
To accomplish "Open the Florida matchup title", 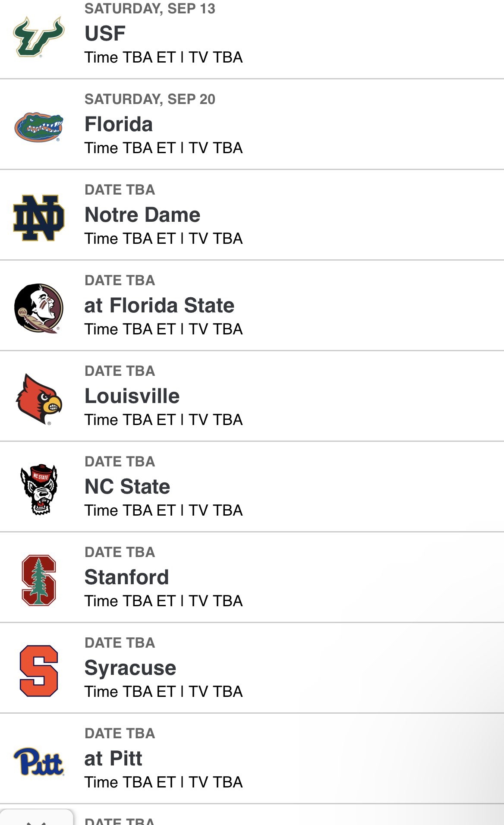I will click(x=119, y=124).
